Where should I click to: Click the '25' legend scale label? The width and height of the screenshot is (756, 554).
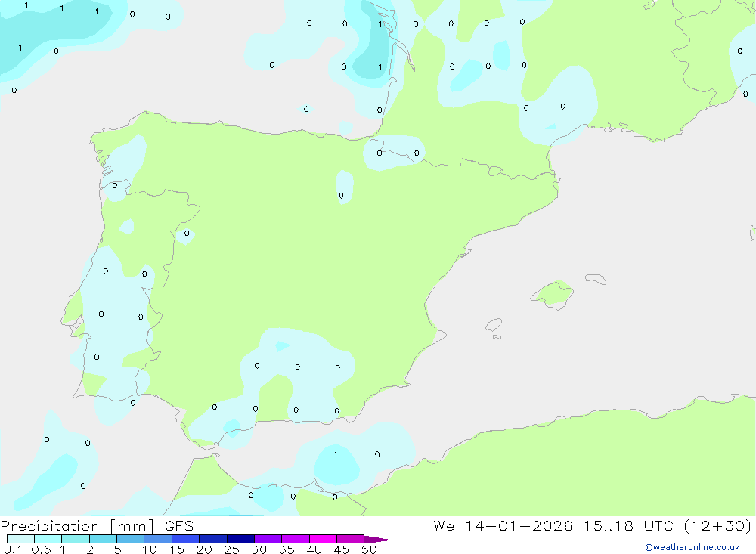pyautogui.click(x=232, y=549)
